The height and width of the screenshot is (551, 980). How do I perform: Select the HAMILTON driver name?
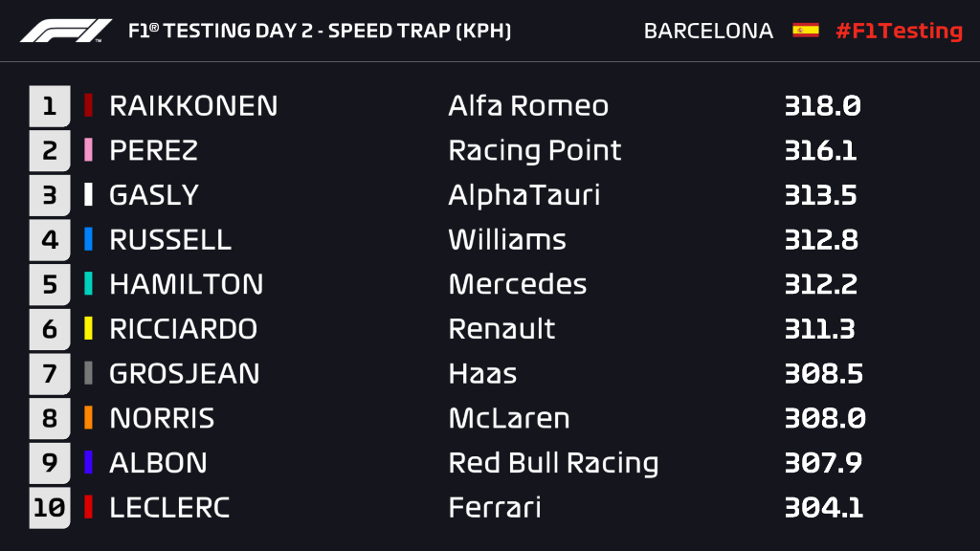tap(187, 284)
